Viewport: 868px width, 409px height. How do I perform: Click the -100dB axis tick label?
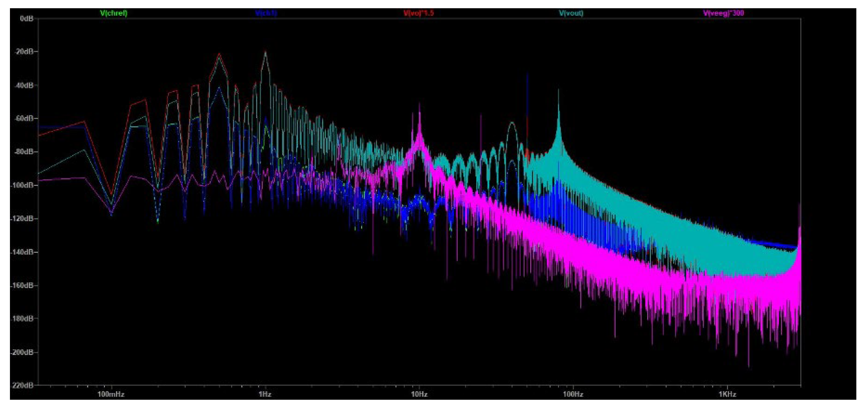[x=23, y=185]
